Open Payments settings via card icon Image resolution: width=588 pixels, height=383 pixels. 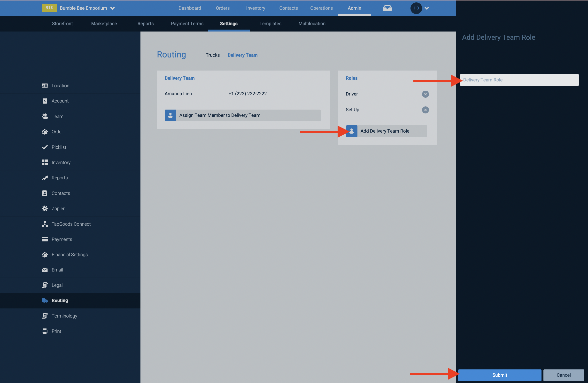click(x=45, y=239)
